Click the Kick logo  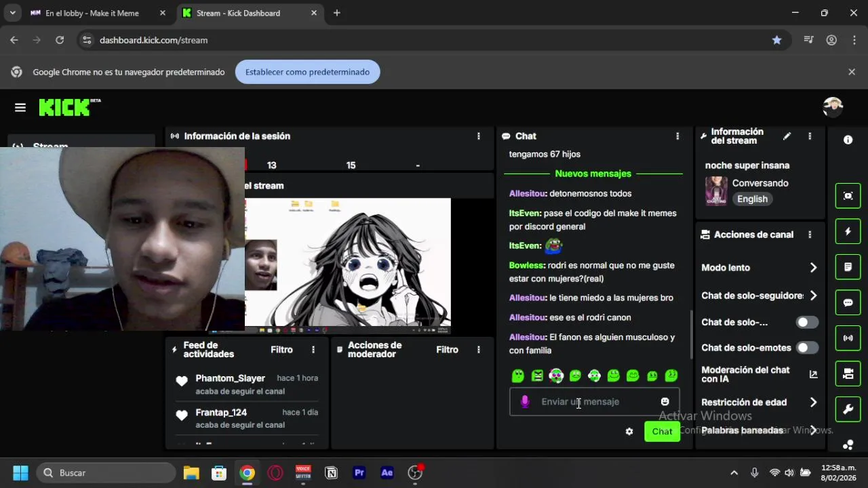69,107
